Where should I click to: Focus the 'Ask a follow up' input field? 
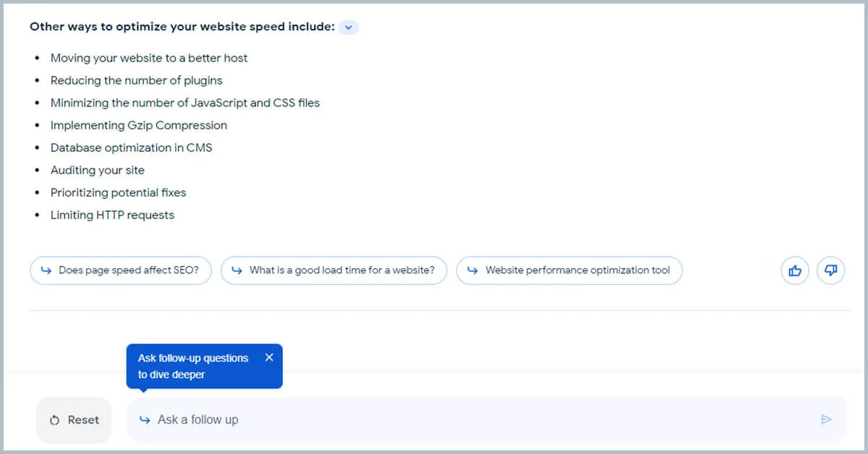click(486, 420)
